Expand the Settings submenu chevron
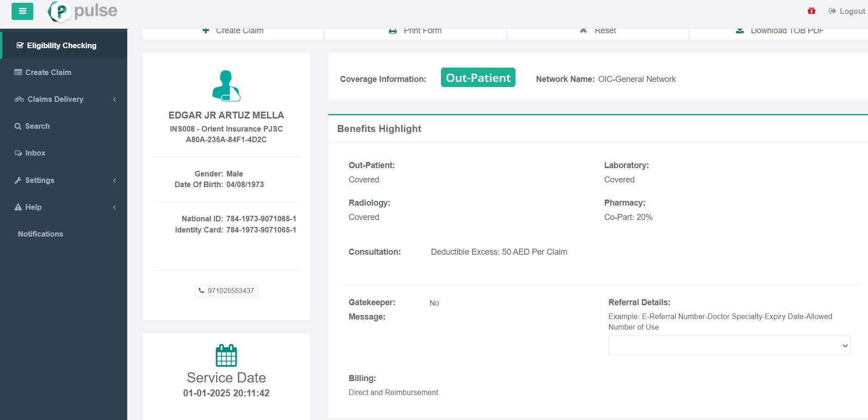The width and height of the screenshot is (868, 420). pyautogui.click(x=114, y=181)
